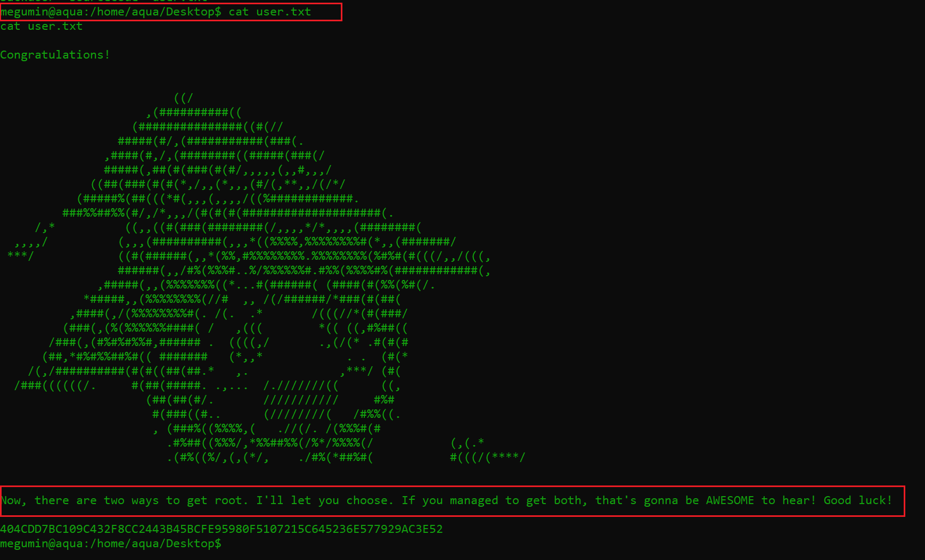Click the '#(((/(****/' fragment of the ASCII art

488,457
